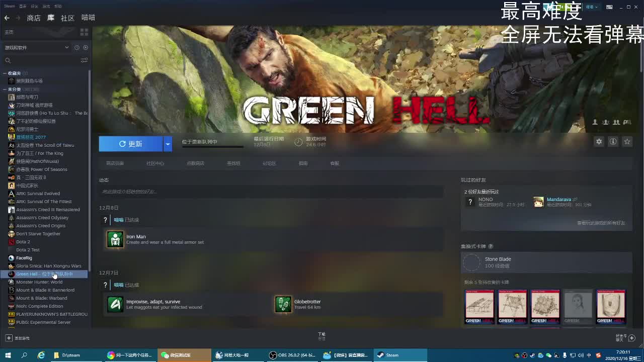The width and height of the screenshot is (644, 362).
Task: Collapse the favorites category in sidebar
Action: [5, 73]
